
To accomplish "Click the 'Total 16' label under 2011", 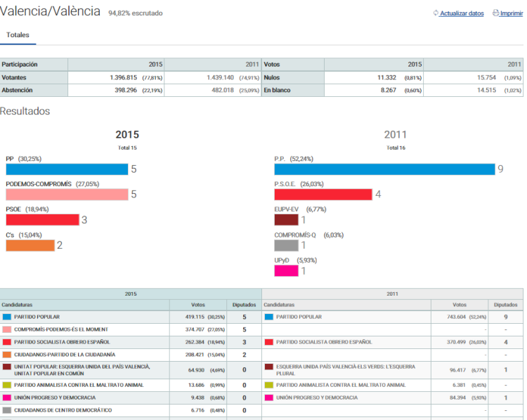I will (396, 147).
